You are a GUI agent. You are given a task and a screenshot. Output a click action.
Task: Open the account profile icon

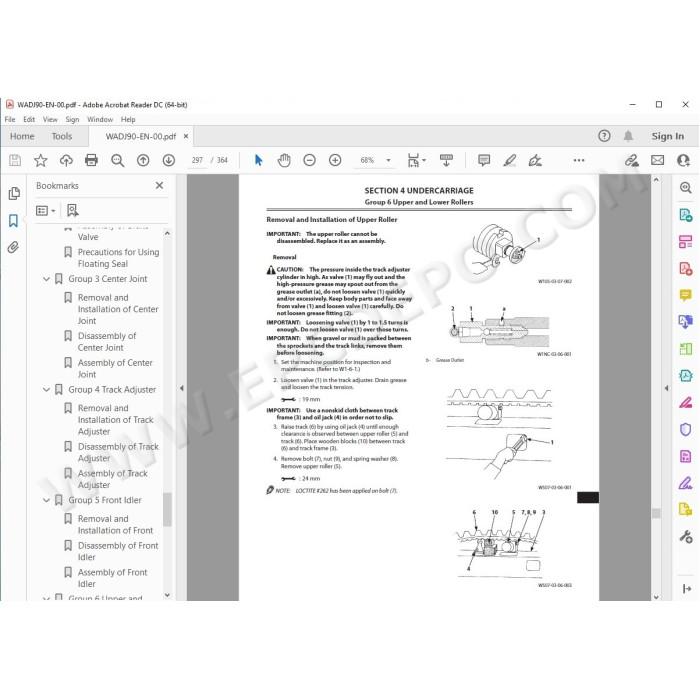point(683,160)
